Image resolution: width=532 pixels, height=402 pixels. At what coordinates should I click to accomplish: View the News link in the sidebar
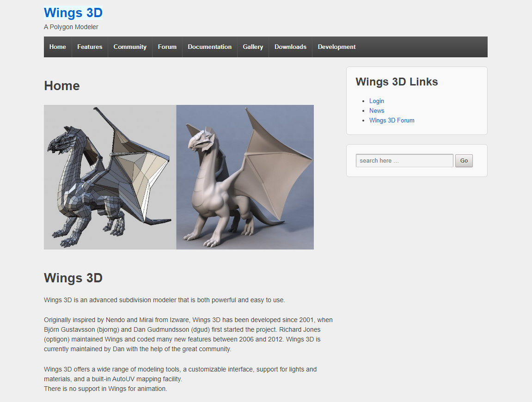pos(376,110)
